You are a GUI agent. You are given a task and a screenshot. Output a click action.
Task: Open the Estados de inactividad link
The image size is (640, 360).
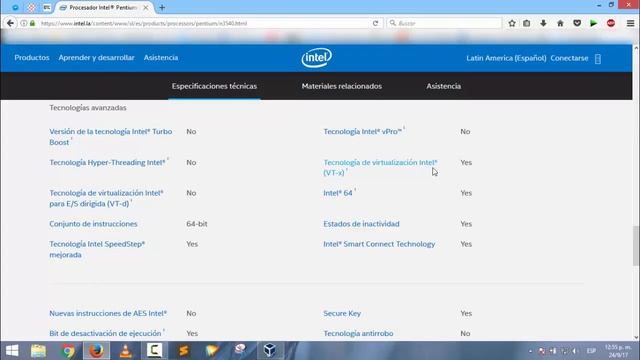361,224
